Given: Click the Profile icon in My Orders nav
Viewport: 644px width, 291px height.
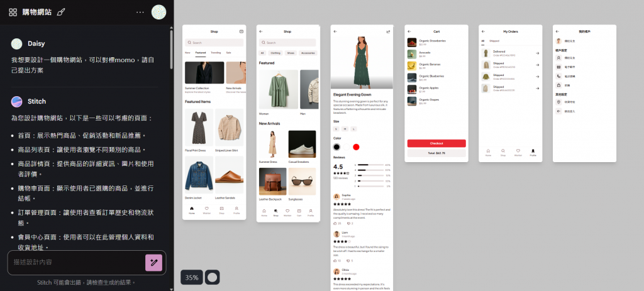Looking at the screenshot, I should click(533, 152).
